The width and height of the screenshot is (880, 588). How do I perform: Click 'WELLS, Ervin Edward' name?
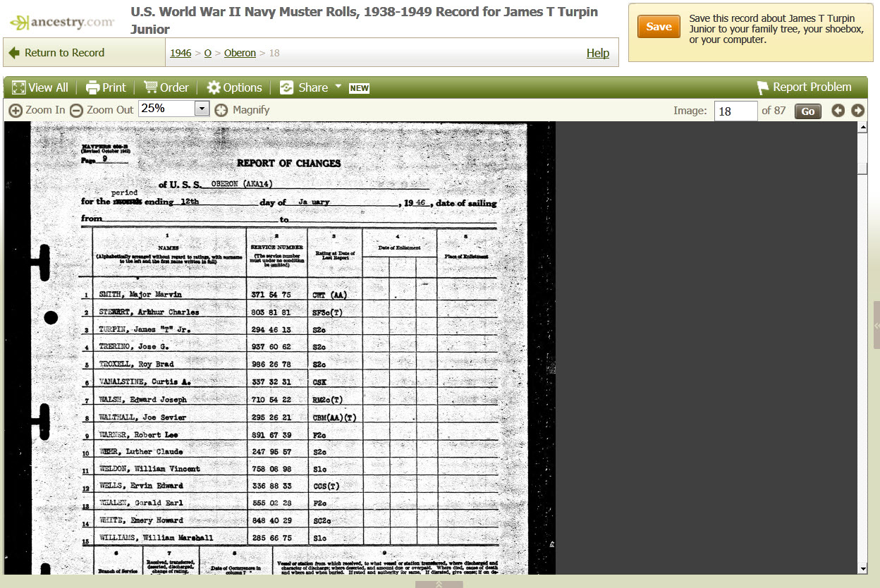click(x=141, y=486)
